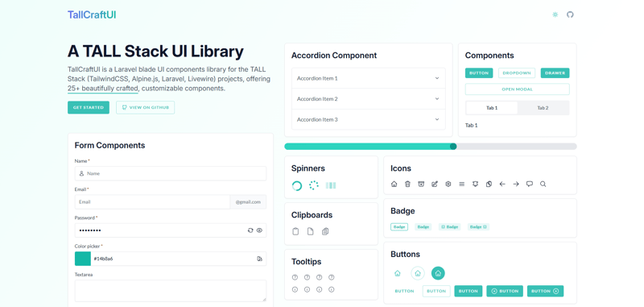This screenshot has width=644, height=307.
Task: Toggle the sun theme switcher icon
Action: (x=555, y=15)
